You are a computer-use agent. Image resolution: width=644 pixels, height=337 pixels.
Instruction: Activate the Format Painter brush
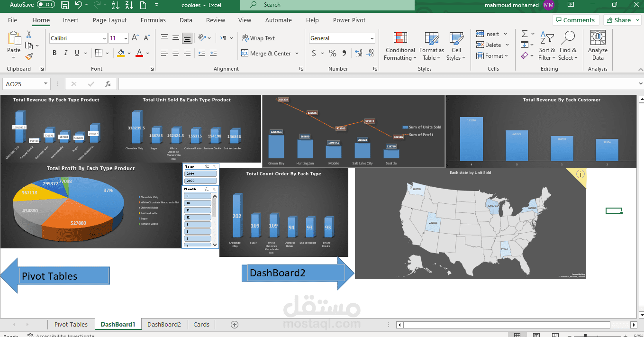pos(29,56)
